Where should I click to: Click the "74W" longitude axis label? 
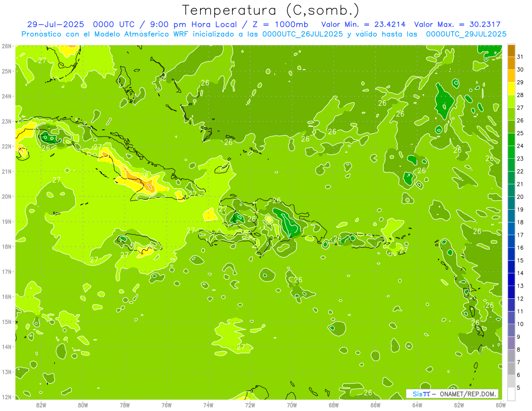point(208,405)
